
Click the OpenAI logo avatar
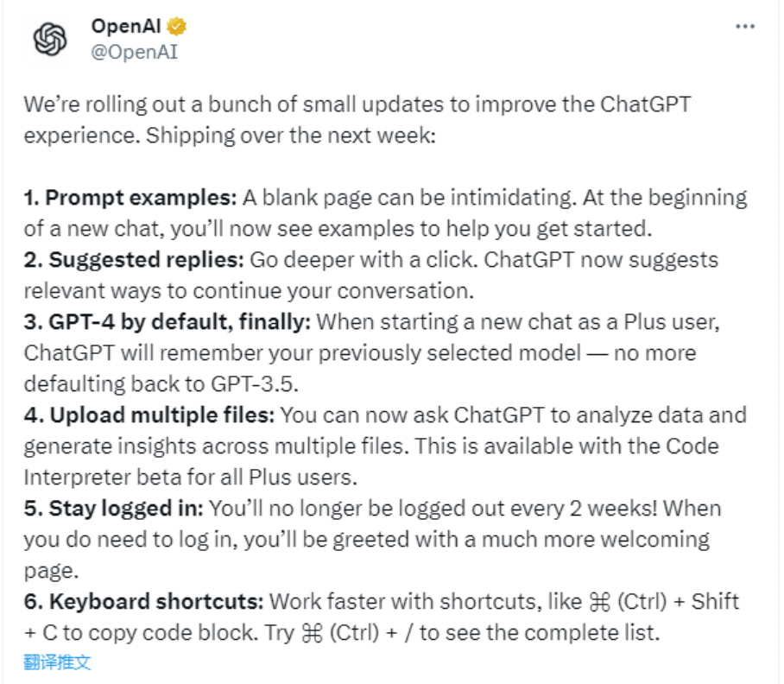pos(49,40)
